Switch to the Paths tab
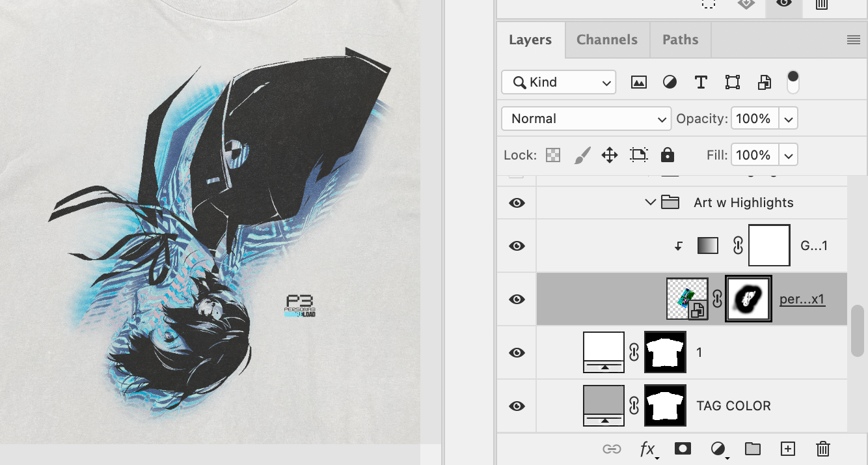The image size is (868, 465). [x=681, y=40]
